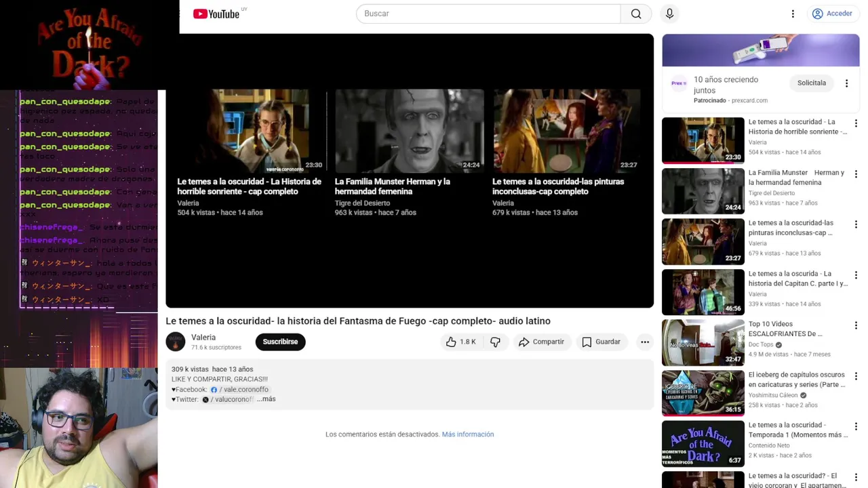Viewport: 868px width, 488px height.
Task: Click the Más información link
Action: coord(468,434)
